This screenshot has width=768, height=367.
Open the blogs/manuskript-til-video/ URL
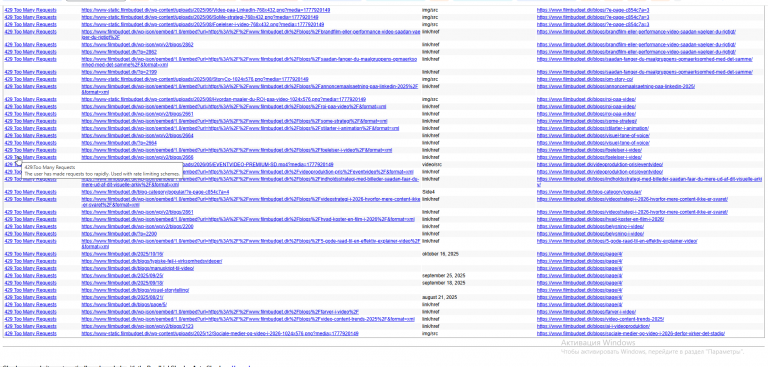(x=138, y=269)
